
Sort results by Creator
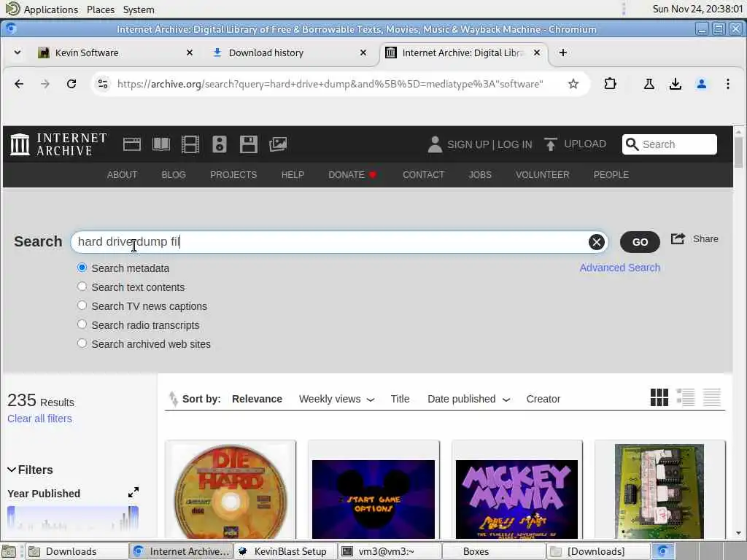[543, 399]
